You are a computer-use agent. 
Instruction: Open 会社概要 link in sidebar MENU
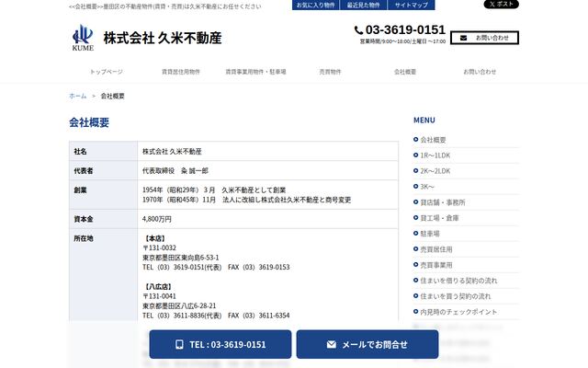coord(433,140)
